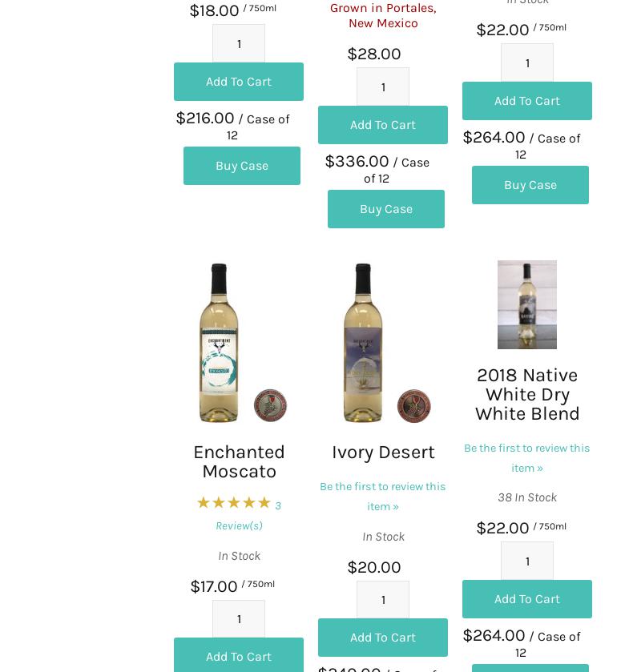
Task: Click the Native White 'Be the first to review' link
Action: pyautogui.click(x=526, y=457)
